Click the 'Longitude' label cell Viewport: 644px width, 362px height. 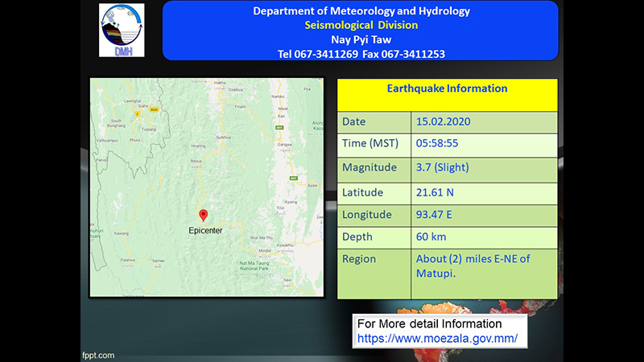(x=374, y=216)
